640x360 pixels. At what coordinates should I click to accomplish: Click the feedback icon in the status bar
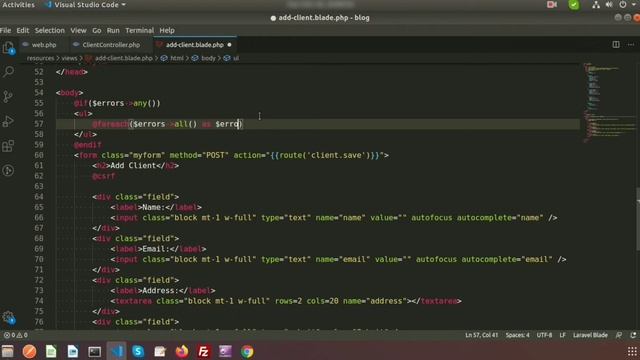click(619, 335)
